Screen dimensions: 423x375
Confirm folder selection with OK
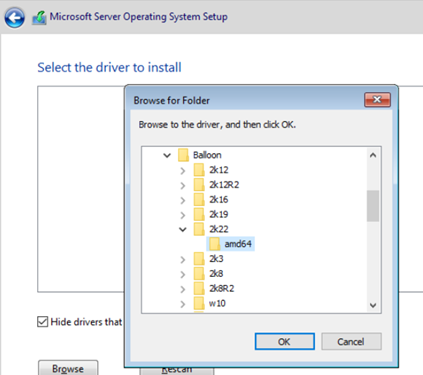point(285,342)
